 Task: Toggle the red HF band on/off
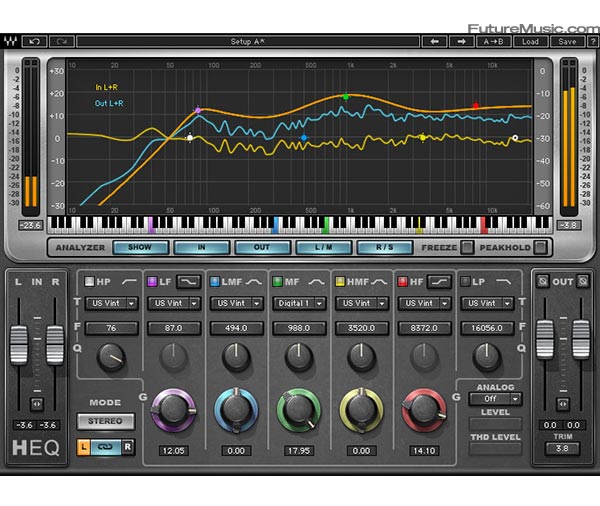[403, 282]
